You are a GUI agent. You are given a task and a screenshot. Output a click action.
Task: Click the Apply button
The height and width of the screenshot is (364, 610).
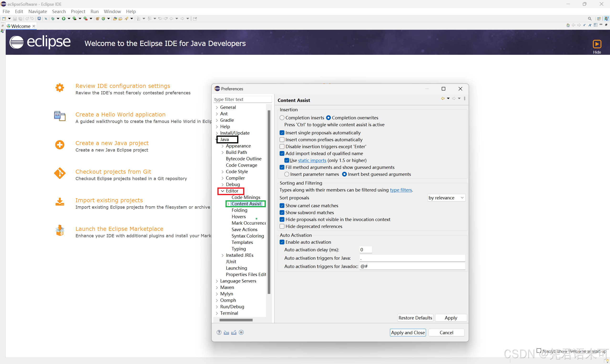pos(451,318)
